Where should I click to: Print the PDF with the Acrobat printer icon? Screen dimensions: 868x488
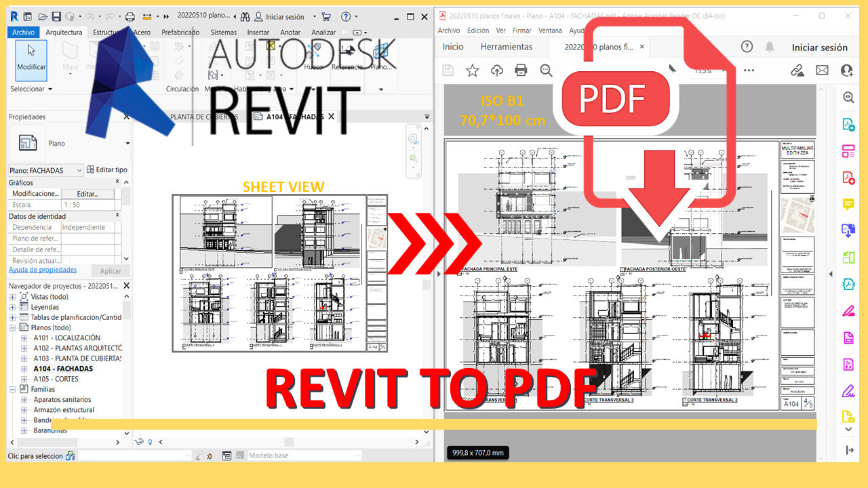(521, 70)
